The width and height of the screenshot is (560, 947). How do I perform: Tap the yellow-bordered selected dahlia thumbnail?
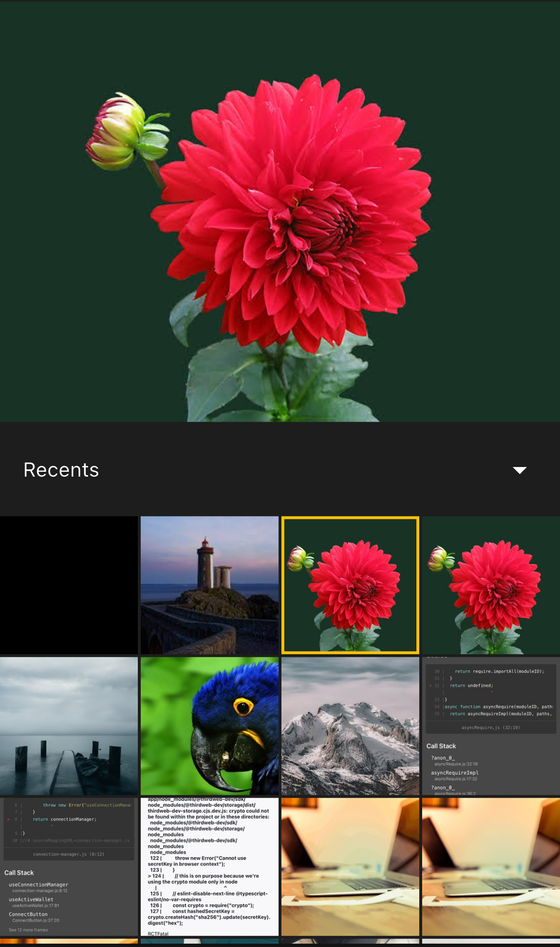(350, 585)
